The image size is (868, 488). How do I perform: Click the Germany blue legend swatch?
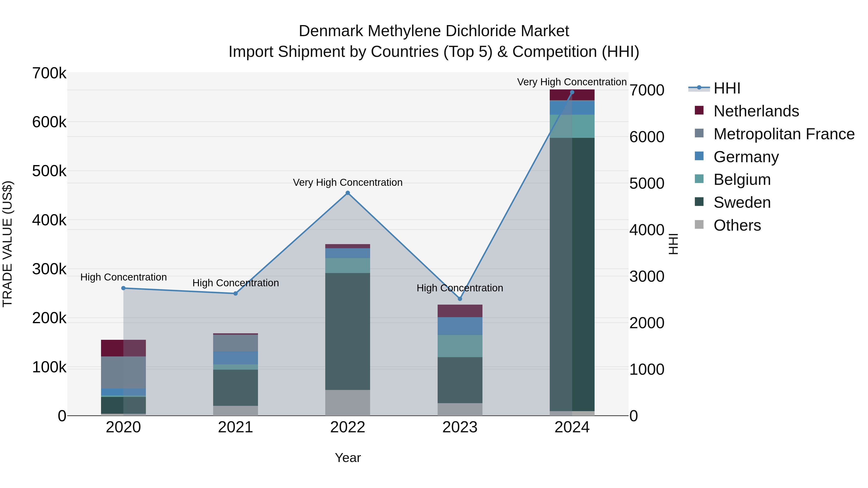click(x=699, y=156)
